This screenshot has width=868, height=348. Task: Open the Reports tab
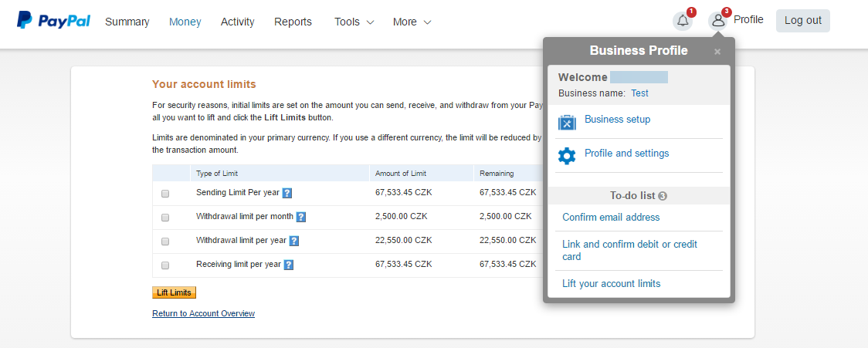pyautogui.click(x=293, y=22)
